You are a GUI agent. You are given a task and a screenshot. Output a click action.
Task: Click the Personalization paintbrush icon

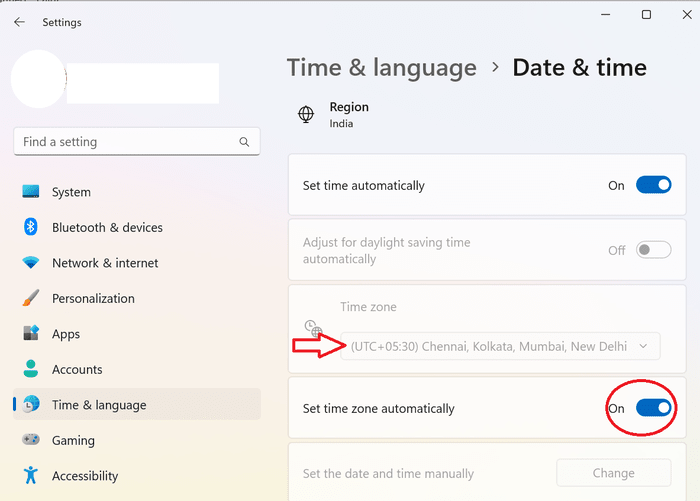tap(31, 298)
